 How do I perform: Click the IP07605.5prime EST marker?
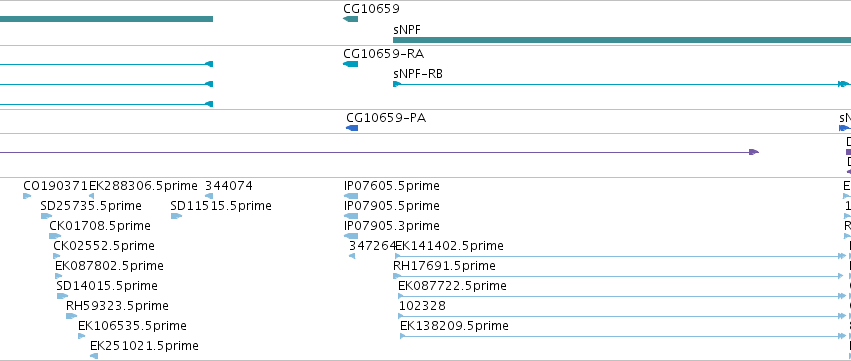[351, 196]
